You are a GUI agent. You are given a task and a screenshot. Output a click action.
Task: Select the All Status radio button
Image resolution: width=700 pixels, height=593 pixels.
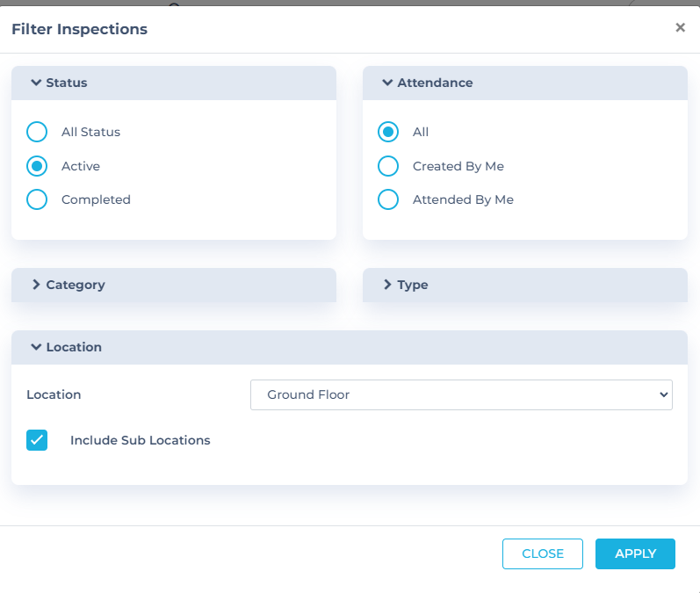click(x=37, y=132)
